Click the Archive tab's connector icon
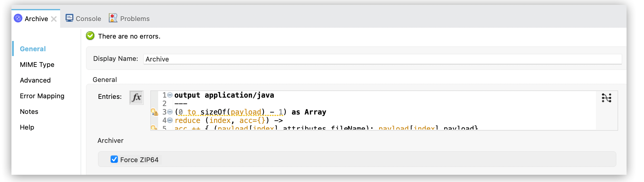 coord(18,18)
